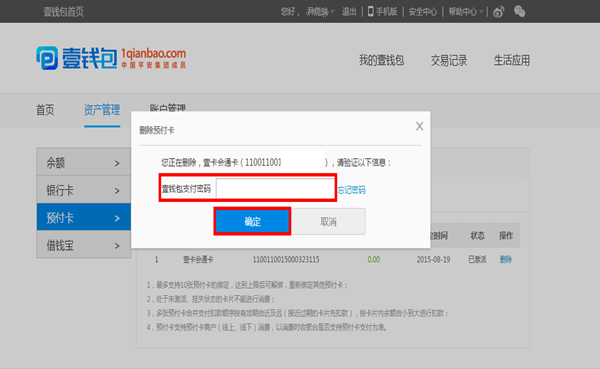Open 生活应用 menu
Screen dimensions: 600x369
pos(512,60)
